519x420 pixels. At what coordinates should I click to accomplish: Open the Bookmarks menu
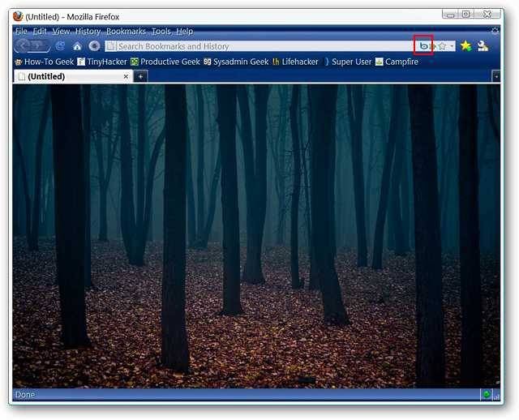(x=126, y=32)
